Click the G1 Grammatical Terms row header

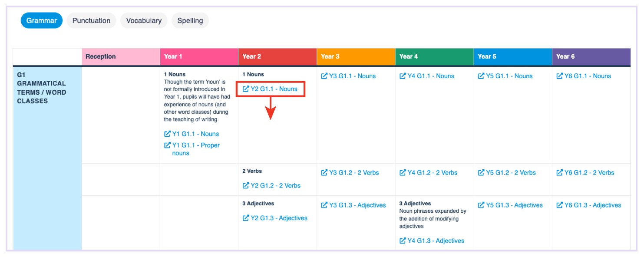(42, 88)
